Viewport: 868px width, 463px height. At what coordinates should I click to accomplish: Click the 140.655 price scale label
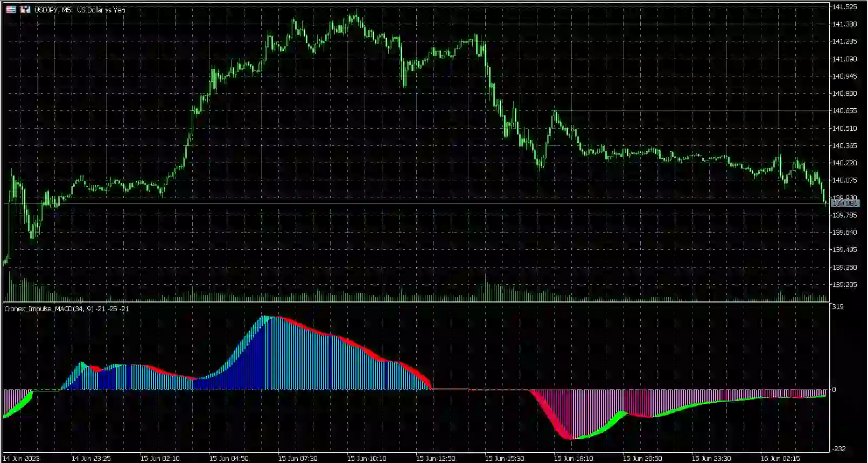[x=844, y=111]
